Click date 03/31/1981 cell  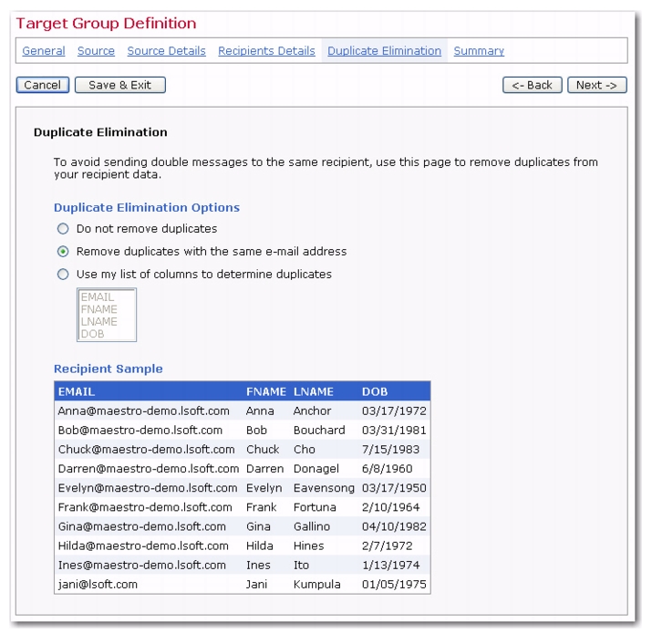394,431
